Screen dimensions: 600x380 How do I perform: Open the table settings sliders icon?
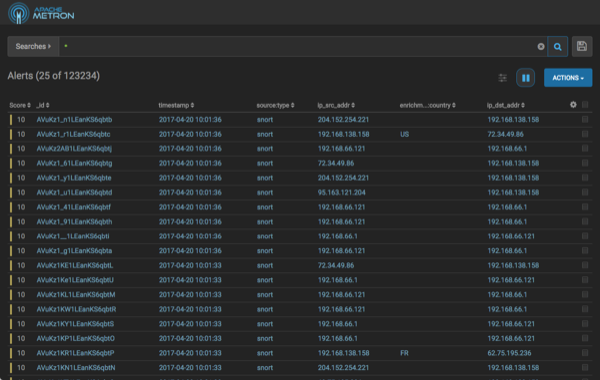click(502, 78)
